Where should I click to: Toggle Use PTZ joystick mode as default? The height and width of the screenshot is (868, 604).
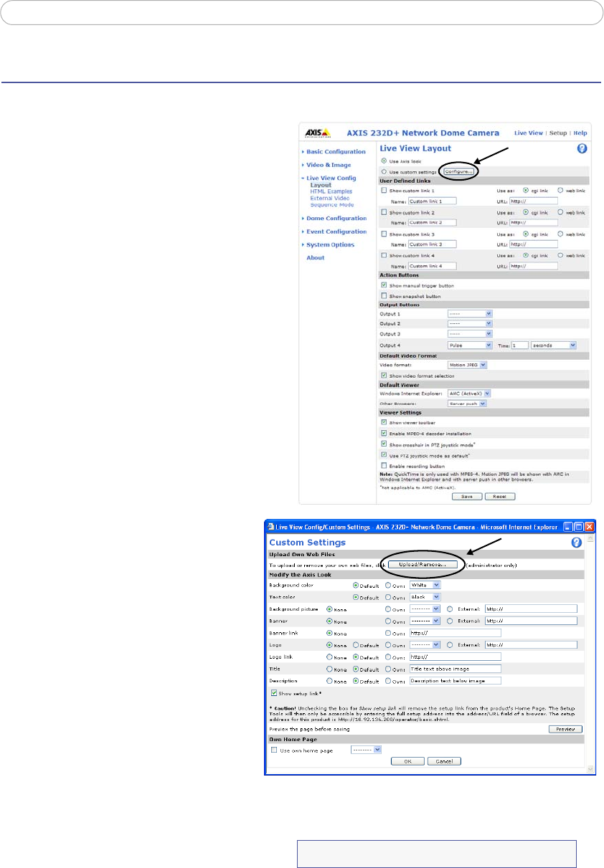[384, 454]
